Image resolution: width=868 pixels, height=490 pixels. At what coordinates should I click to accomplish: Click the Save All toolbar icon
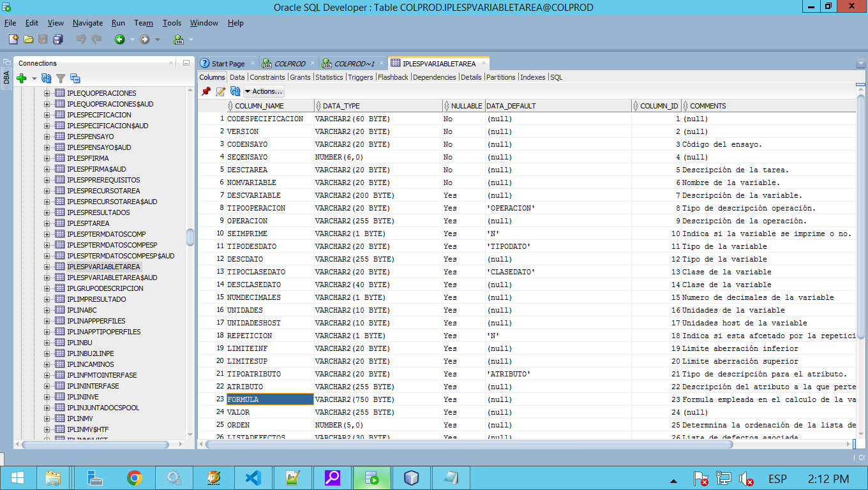58,39
